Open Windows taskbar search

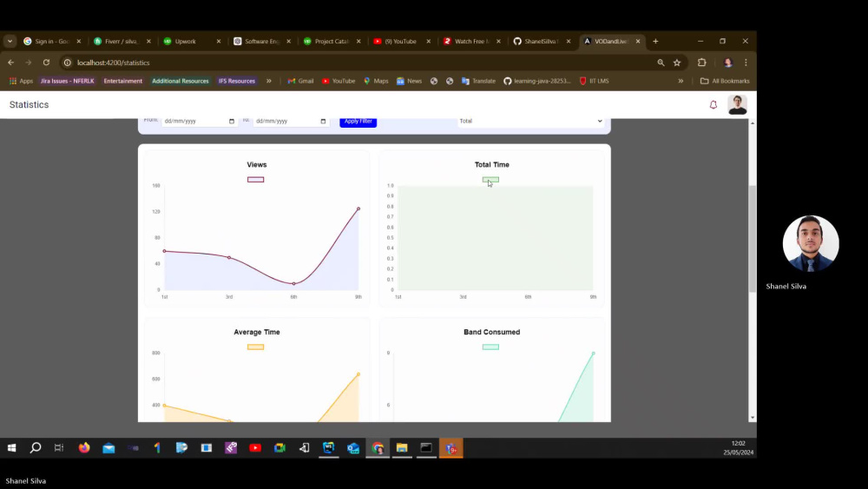[x=36, y=448]
